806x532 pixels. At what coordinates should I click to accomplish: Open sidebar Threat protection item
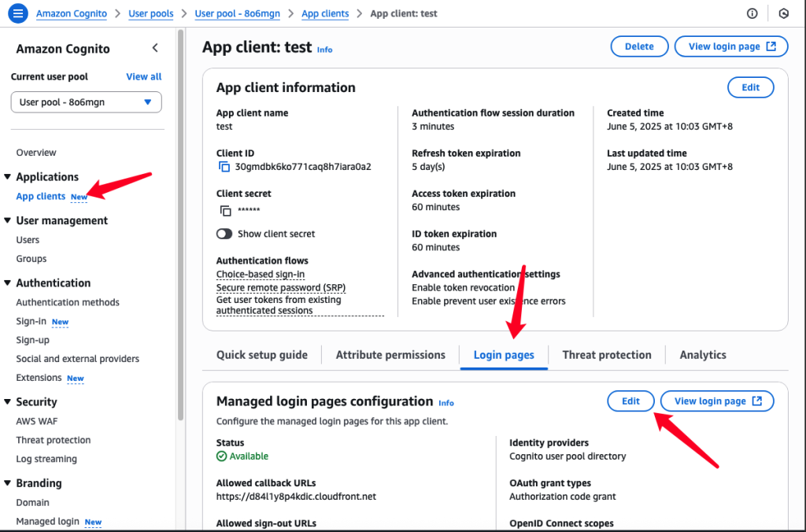click(54, 440)
